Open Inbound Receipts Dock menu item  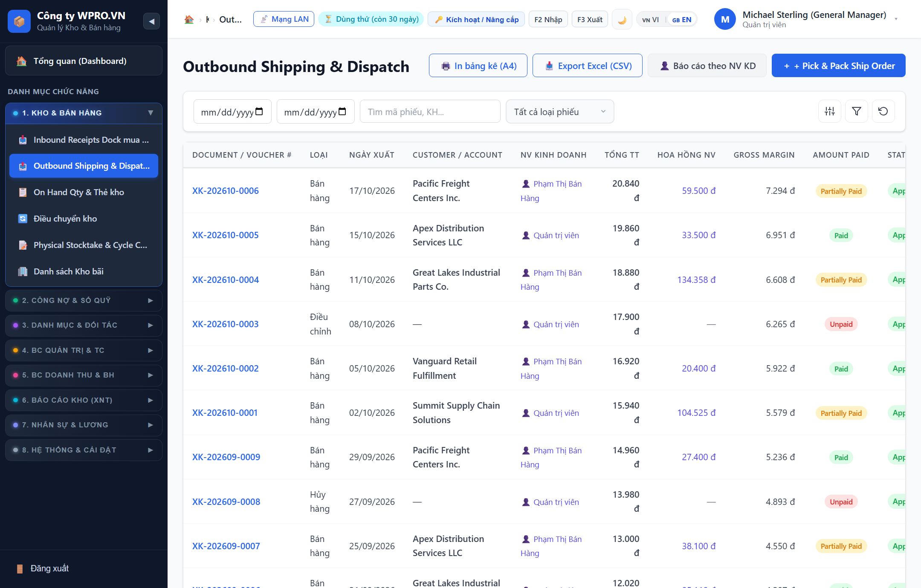pyautogui.click(x=84, y=140)
